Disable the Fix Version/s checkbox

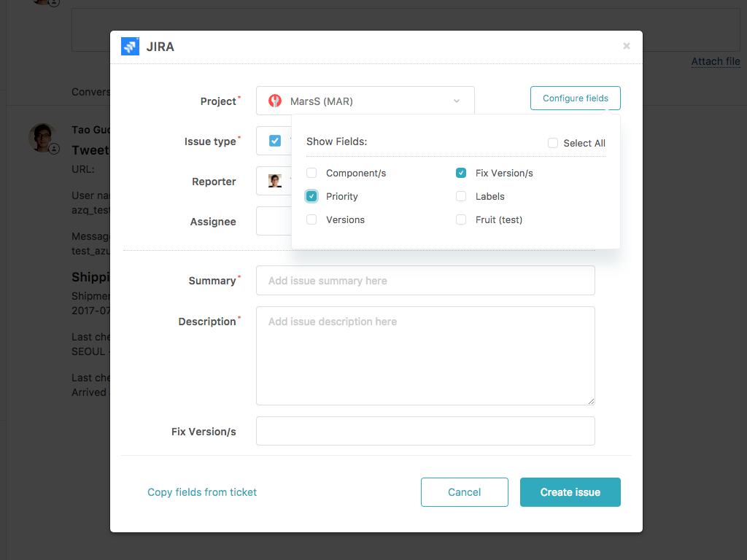461,173
